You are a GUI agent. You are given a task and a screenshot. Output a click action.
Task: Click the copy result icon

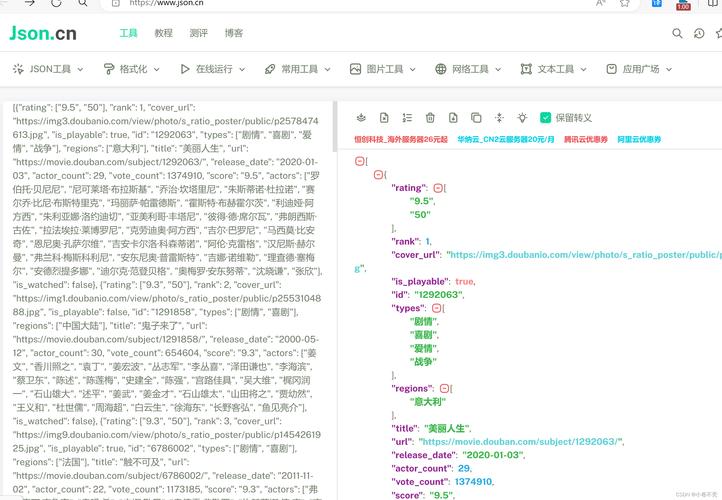tap(476, 118)
